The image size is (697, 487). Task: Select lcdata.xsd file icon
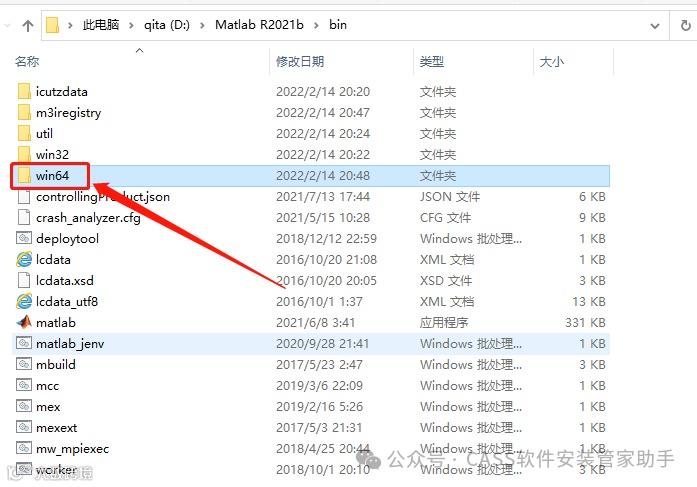pyautogui.click(x=24, y=280)
